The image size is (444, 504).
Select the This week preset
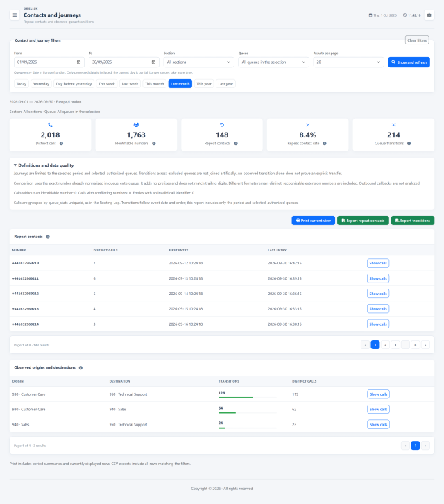coord(107,84)
